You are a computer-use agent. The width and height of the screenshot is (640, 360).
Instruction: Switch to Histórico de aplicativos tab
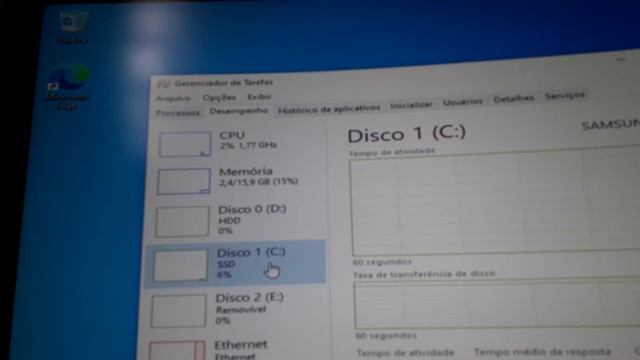click(329, 109)
